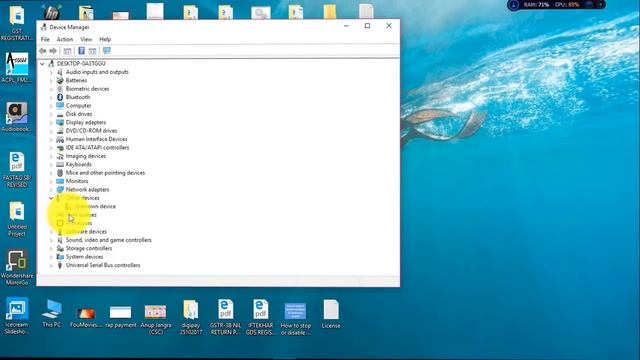640x360 pixels.
Task: Open the File menu
Action: 45,39
